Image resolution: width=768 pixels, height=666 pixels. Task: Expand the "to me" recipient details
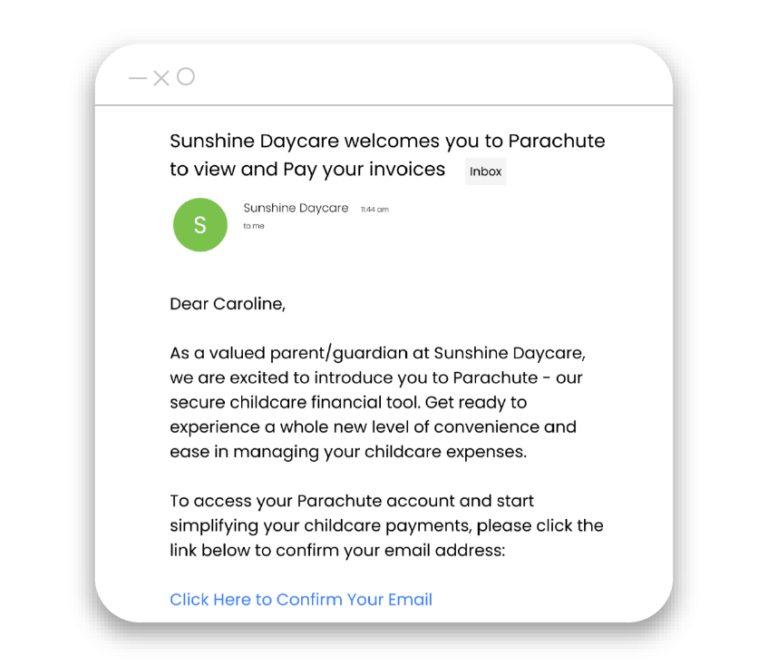[x=253, y=226]
